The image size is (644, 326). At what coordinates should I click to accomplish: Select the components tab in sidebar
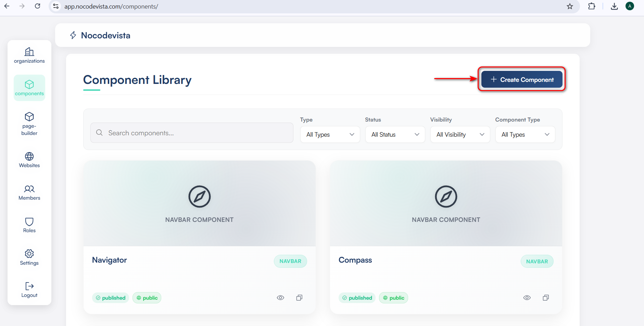coord(29,88)
